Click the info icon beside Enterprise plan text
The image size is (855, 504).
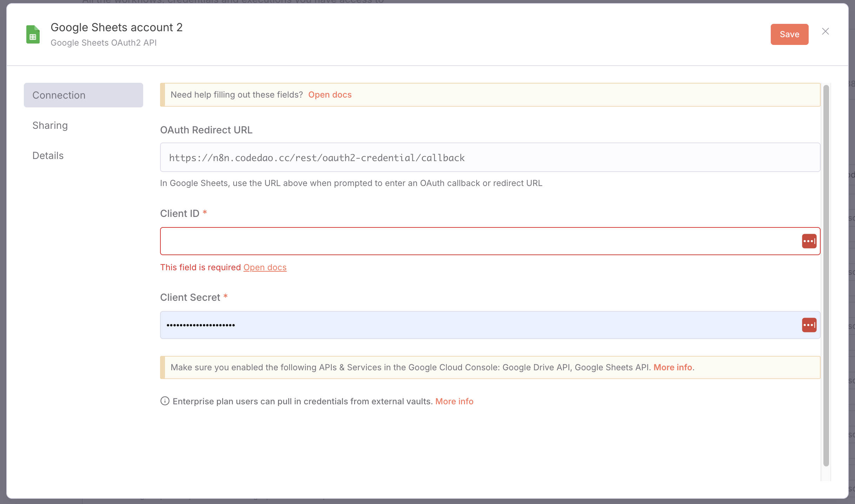point(165,401)
